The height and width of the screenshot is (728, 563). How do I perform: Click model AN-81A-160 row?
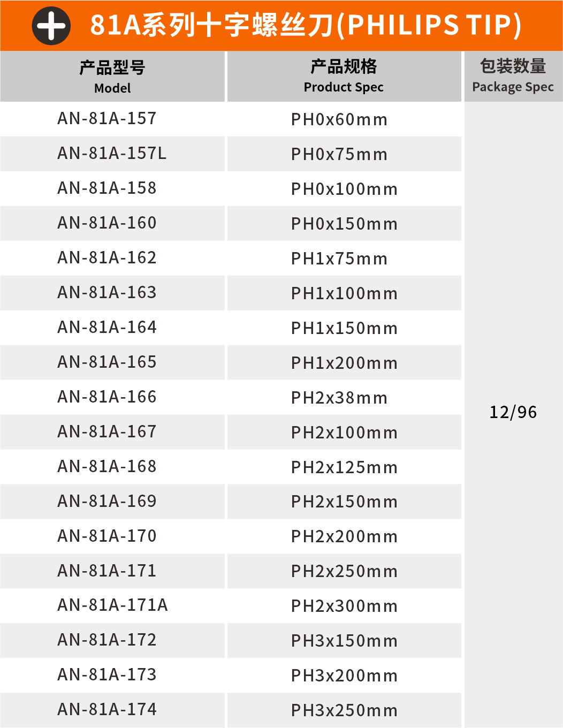click(107, 223)
